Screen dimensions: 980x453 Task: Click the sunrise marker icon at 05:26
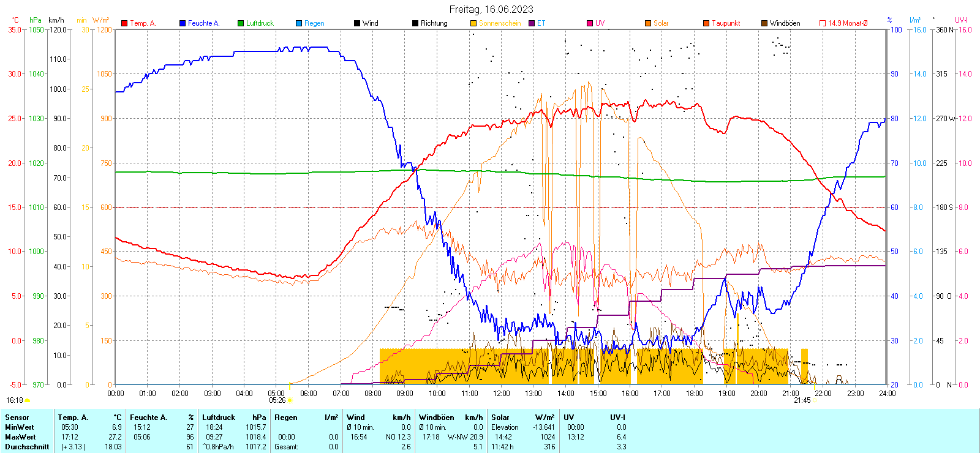coord(290,400)
